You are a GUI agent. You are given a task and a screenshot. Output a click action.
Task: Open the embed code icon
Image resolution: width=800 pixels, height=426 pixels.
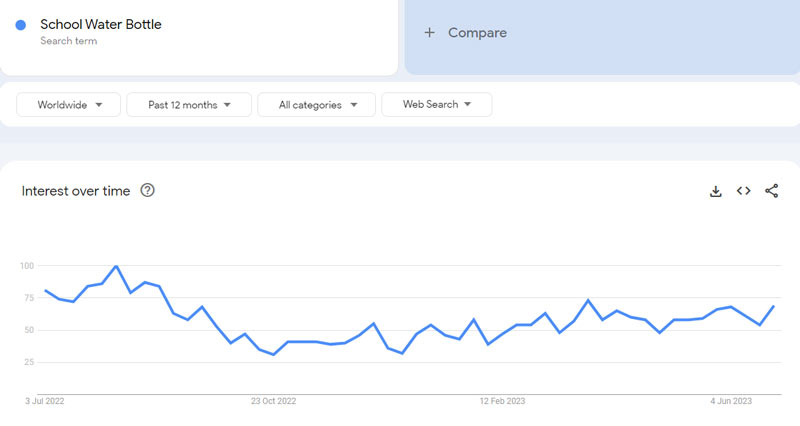click(744, 191)
